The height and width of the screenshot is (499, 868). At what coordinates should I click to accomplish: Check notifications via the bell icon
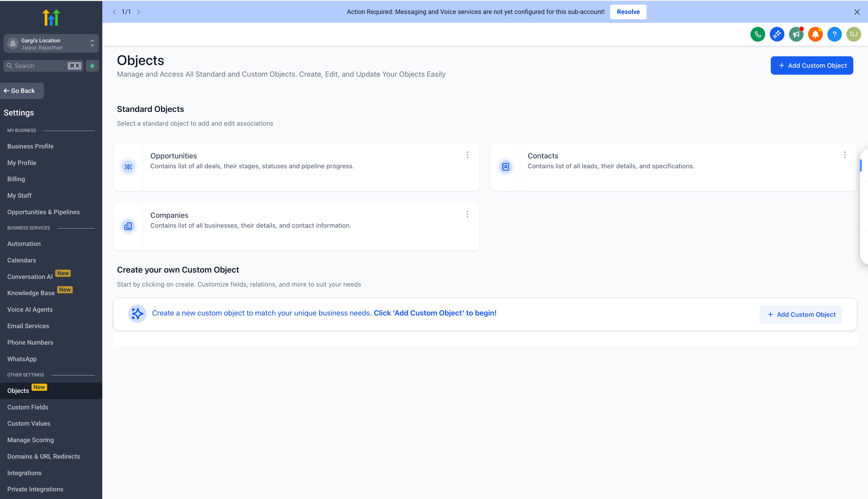[x=815, y=34]
